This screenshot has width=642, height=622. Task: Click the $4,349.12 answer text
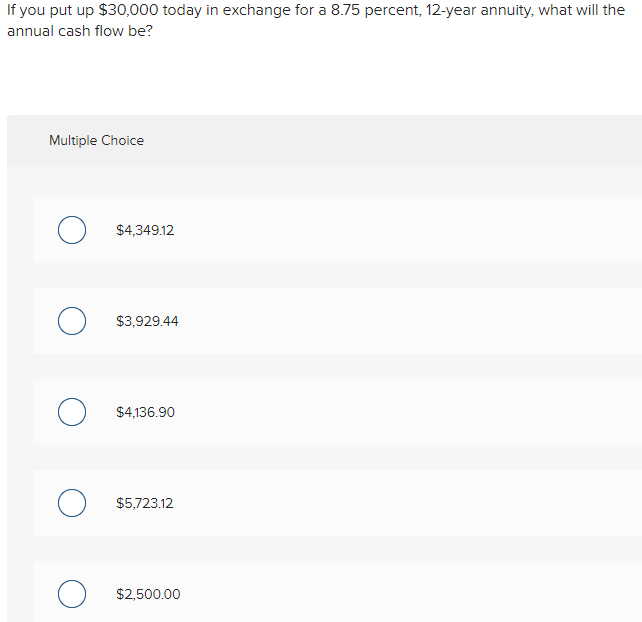tap(145, 230)
